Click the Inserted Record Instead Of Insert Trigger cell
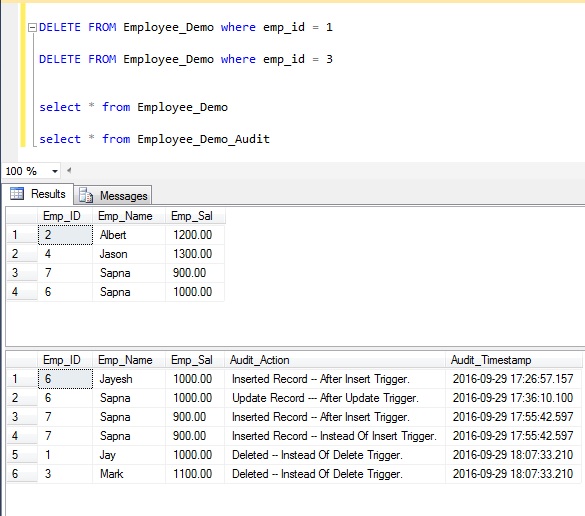This screenshot has height=516, width=585. pyautogui.click(x=335, y=436)
